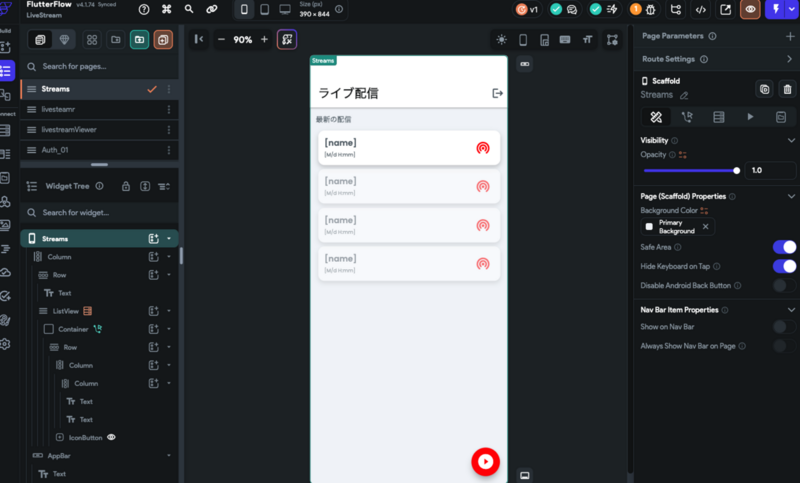Toggle IconButton visibility eye
The height and width of the screenshot is (483, 800).
[x=111, y=437]
